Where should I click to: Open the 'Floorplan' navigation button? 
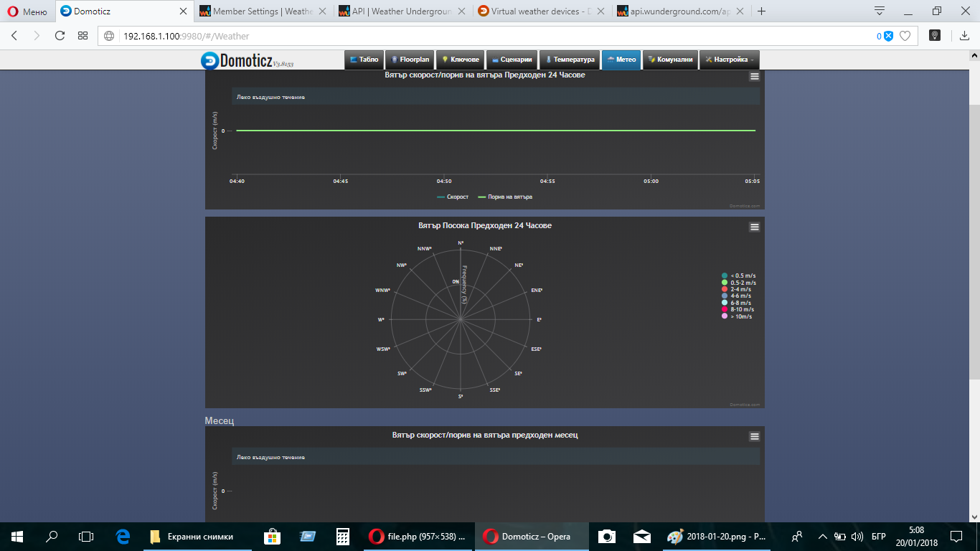(410, 60)
